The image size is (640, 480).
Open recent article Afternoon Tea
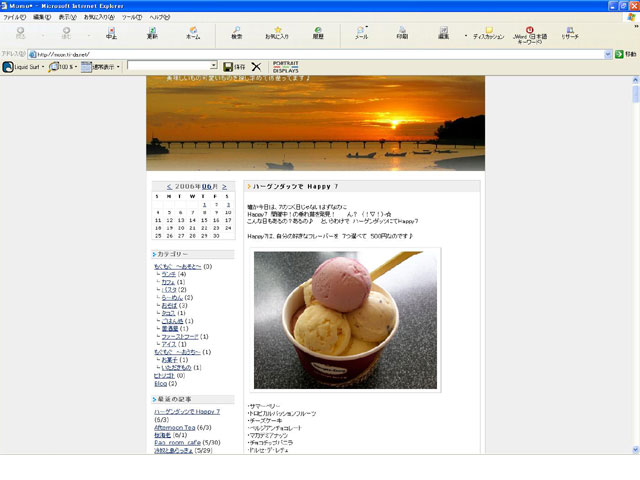click(x=175, y=428)
